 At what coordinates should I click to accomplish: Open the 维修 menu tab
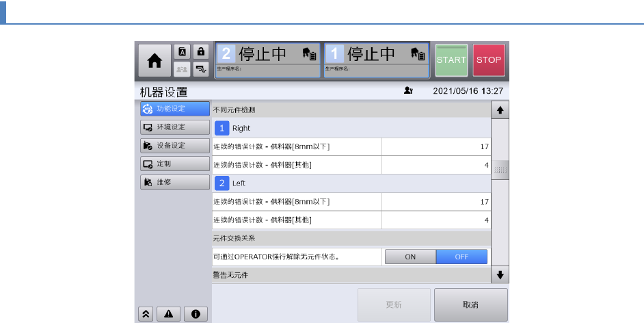(175, 182)
